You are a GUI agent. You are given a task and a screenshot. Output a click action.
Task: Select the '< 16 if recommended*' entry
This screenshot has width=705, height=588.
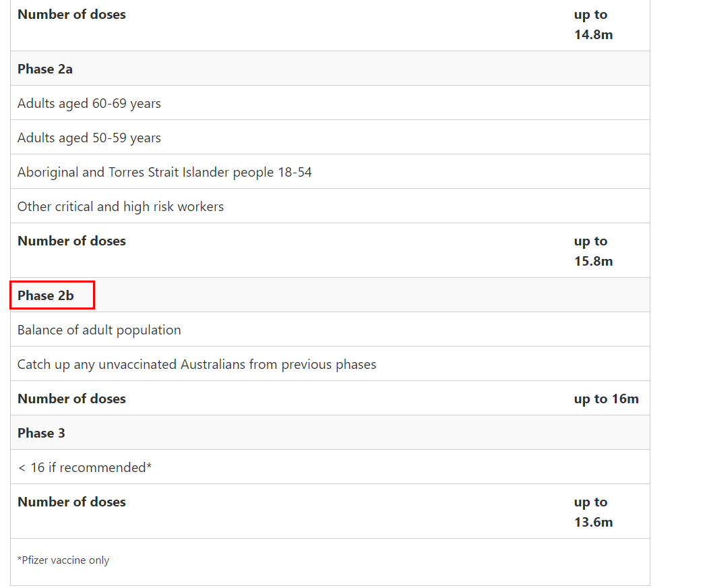point(84,467)
